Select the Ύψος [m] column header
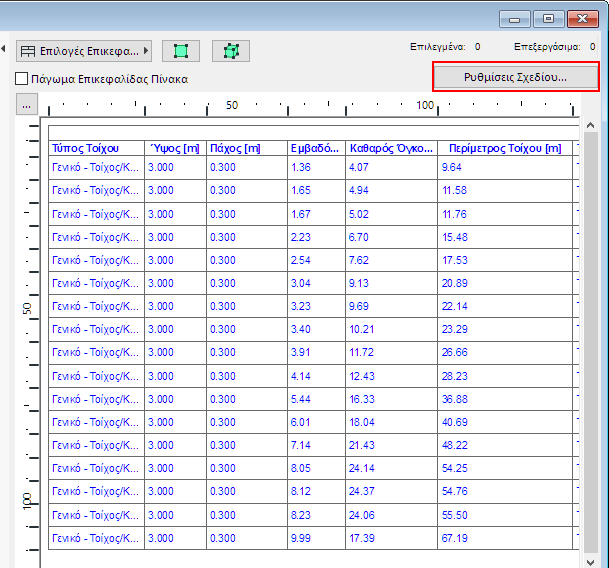Viewport: 609px width, 568px height. coord(174,148)
